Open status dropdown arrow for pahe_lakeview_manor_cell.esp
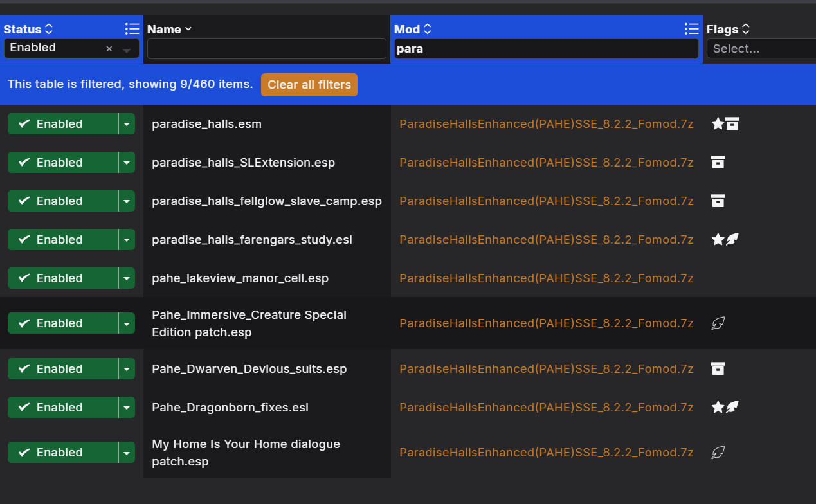 [x=127, y=278]
